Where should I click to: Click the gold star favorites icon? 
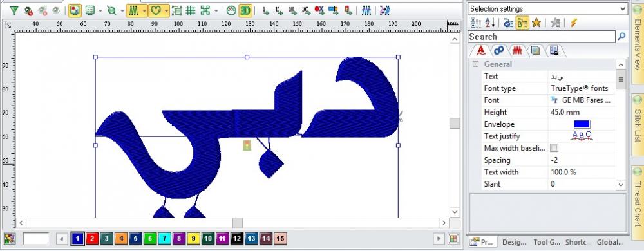click(536, 23)
